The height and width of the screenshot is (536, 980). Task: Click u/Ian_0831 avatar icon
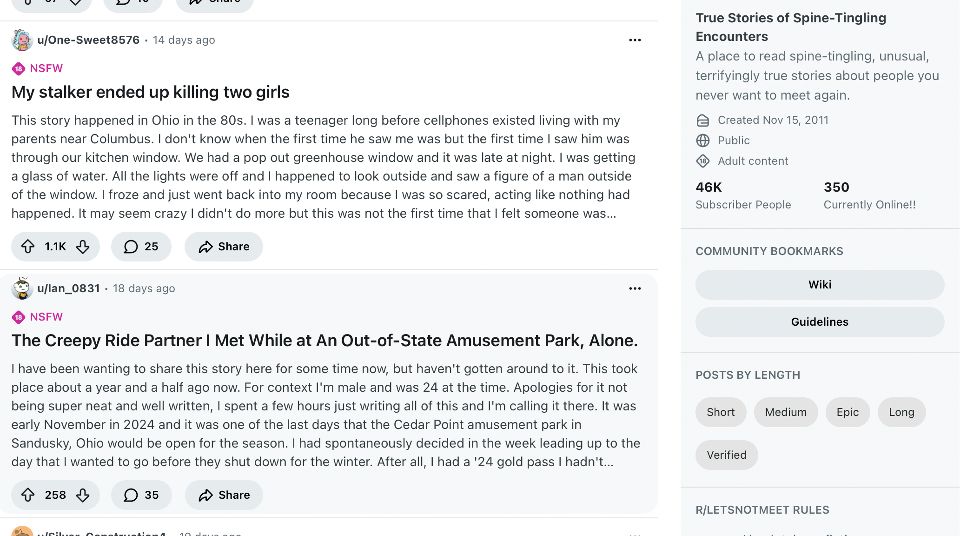point(22,288)
